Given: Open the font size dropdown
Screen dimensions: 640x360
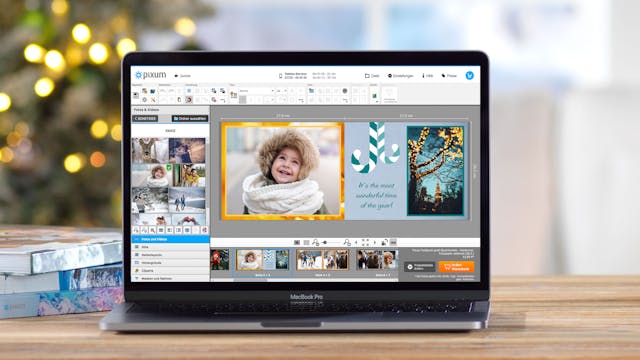Looking at the screenshot, I should coord(282,91).
